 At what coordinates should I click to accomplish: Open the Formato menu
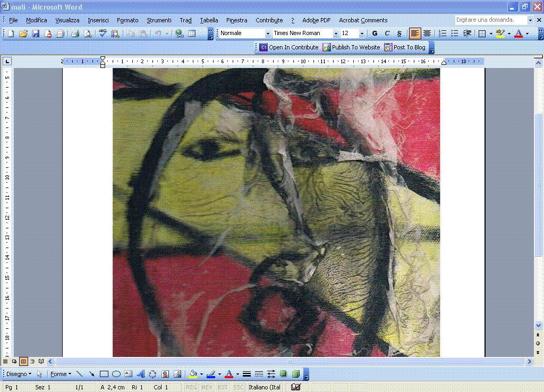pos(127,20)
